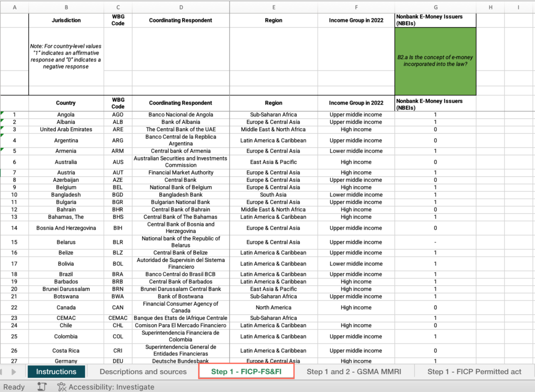Screen dimensions: 535x392
Task: Select Australian Securities and Investments Commission cell
Action: click(181, 162)
